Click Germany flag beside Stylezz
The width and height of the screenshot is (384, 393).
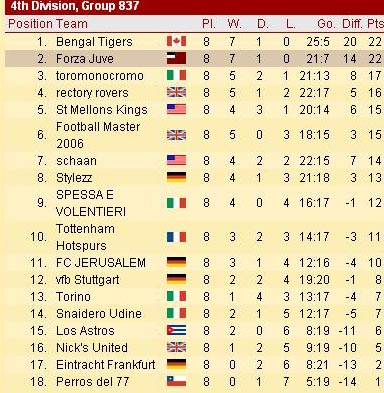tap(176, 177)
